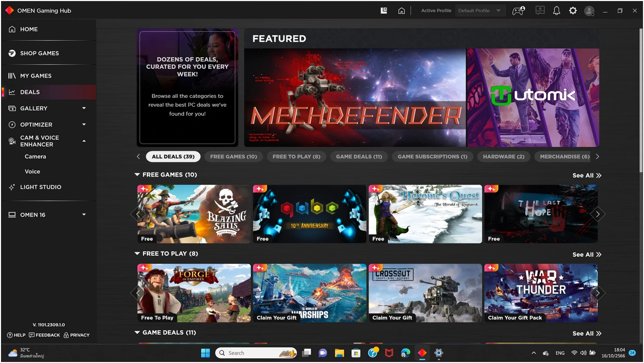Click See All for GAME DEALS
Viewport: 644px width, 363px height.
coord(587,333)
